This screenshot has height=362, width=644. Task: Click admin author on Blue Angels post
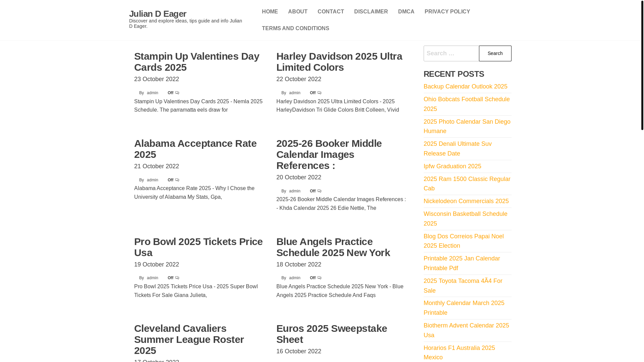point(294,278)
